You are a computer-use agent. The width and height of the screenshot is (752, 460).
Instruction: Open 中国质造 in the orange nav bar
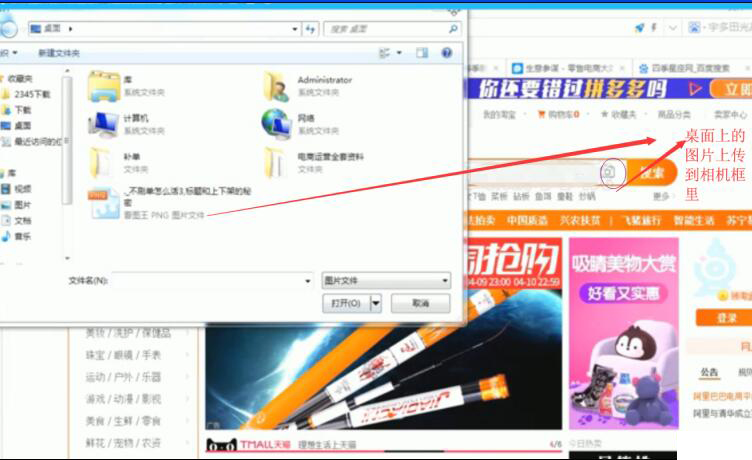[x=527, y=221]
